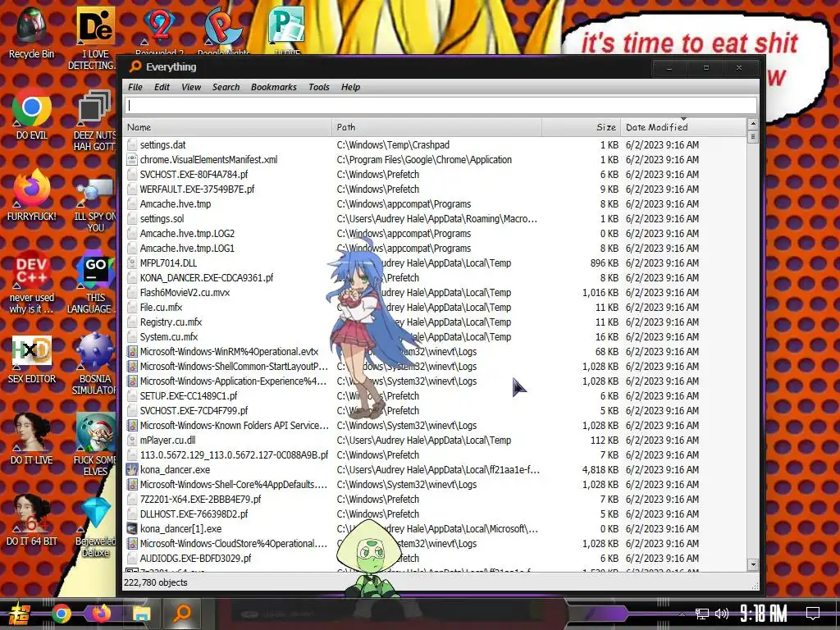
Task: Open the Bejeweled 2 desktop shortcut
Action: 159,30
